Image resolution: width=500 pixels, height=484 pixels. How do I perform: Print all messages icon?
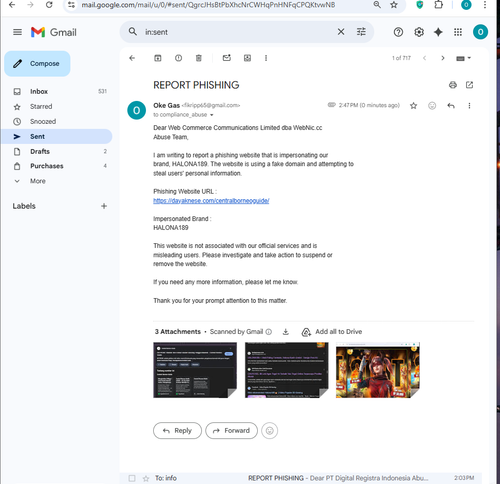point(453,85)
